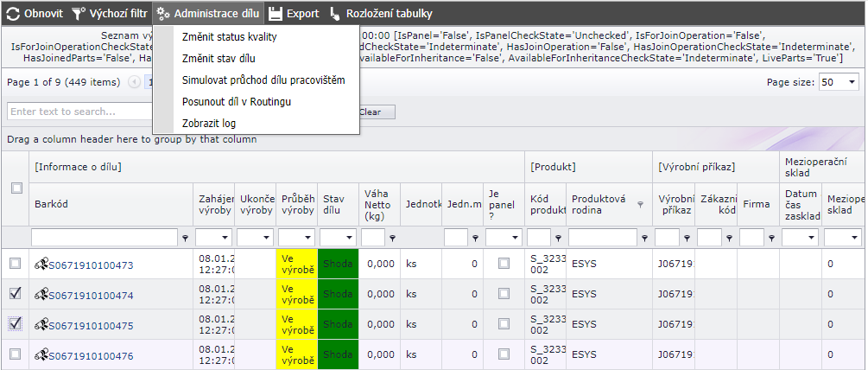Click the green Shoda cell in first row

point(338,265)
